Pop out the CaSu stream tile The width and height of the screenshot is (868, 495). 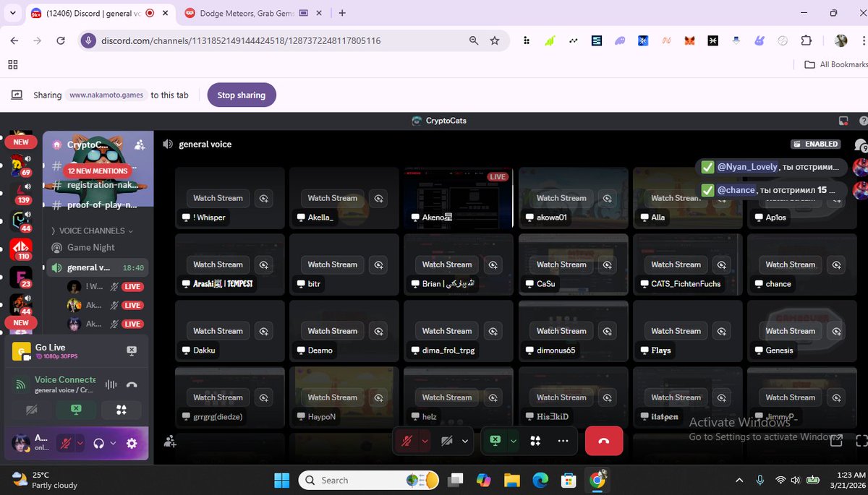(x=608, y=264)
